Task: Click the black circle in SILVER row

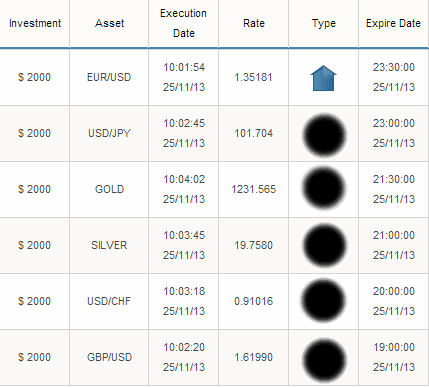Action: coord(324,245)
